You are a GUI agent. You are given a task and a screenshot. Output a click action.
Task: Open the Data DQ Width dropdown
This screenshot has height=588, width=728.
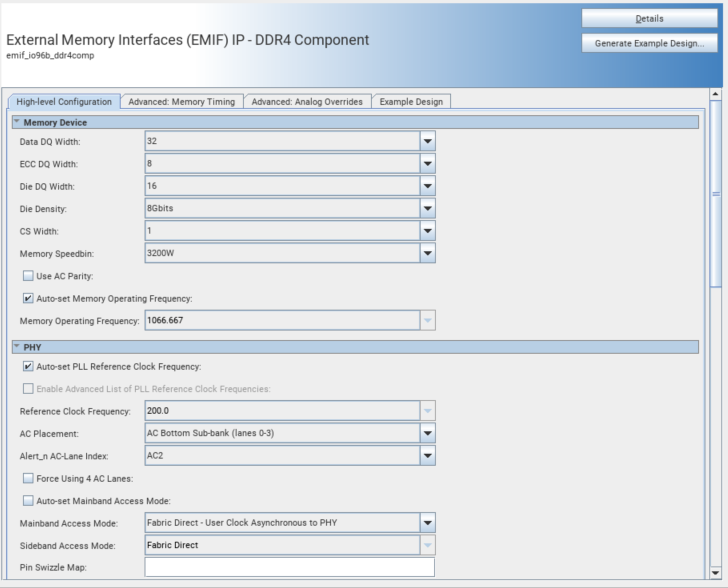click(x=427, y=141)
